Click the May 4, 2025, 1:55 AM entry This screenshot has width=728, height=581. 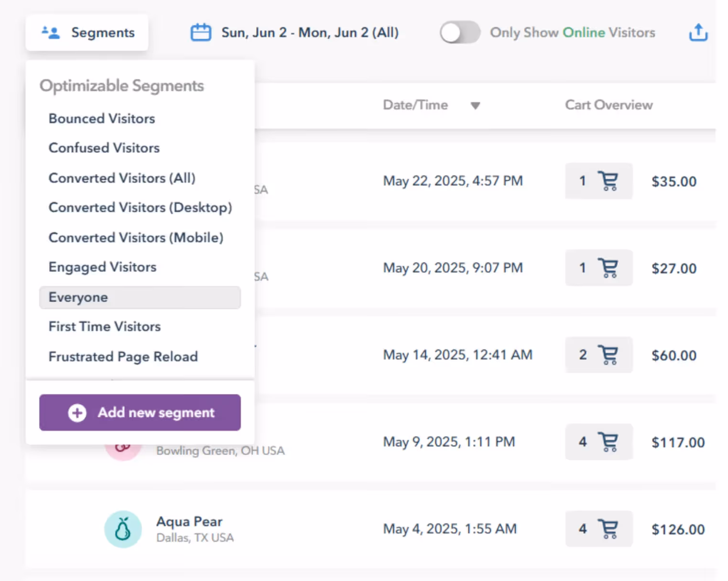pos(450,529)
